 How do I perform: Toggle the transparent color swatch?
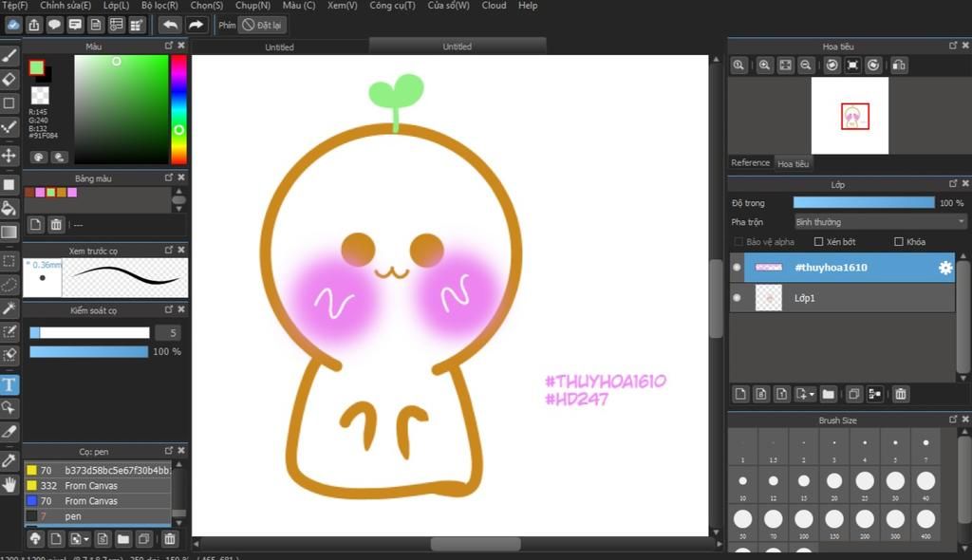tap(40, 96)
